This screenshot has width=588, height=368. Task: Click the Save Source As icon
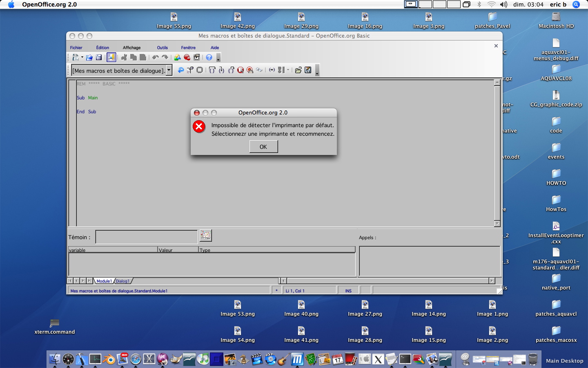[308, 70]
